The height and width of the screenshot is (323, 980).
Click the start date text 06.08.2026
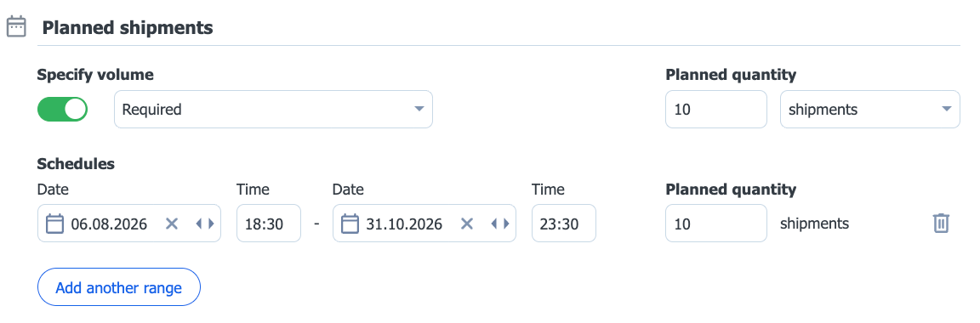[x=109, y=224]
